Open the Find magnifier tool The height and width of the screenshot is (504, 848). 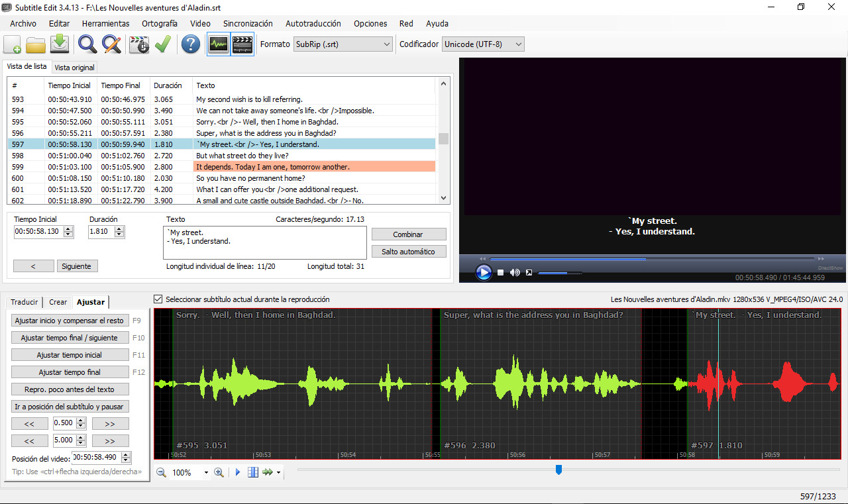87,44
